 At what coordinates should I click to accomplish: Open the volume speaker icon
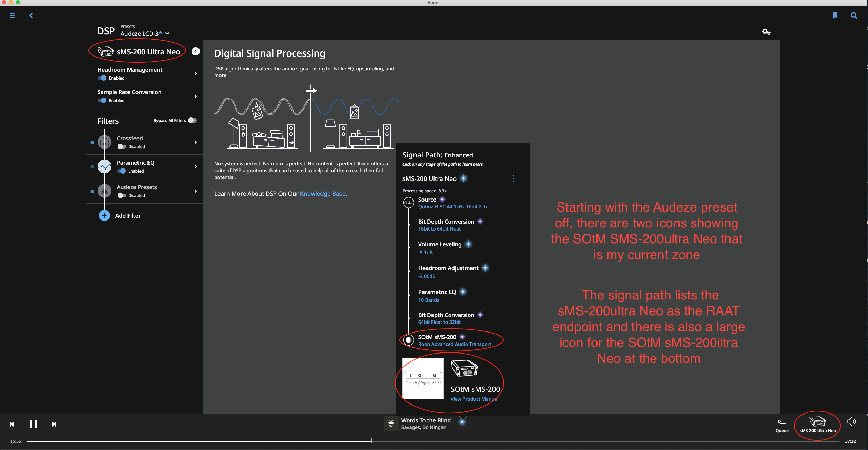[851, 421]
